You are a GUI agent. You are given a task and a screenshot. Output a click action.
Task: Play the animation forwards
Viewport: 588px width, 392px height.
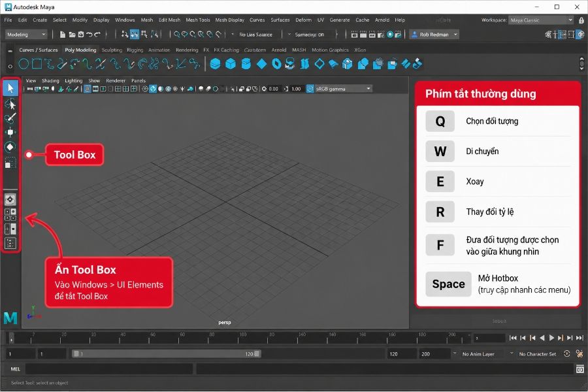click(x=551, y=338)
